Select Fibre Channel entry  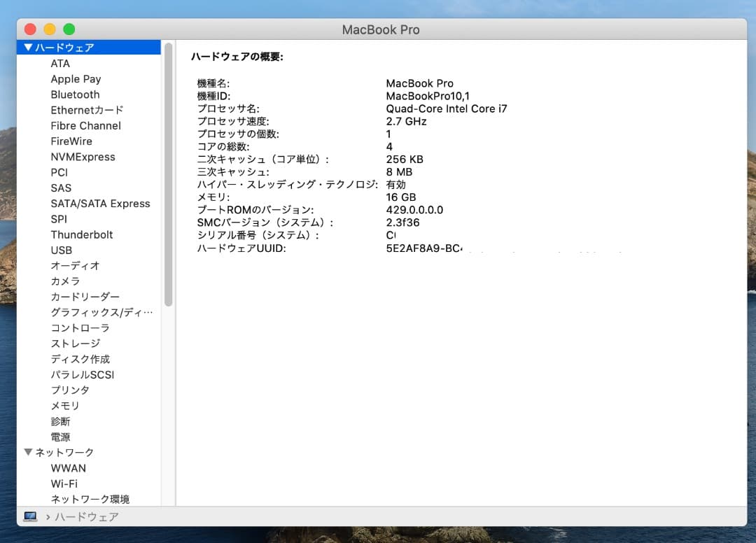click(x=86, y=126)
